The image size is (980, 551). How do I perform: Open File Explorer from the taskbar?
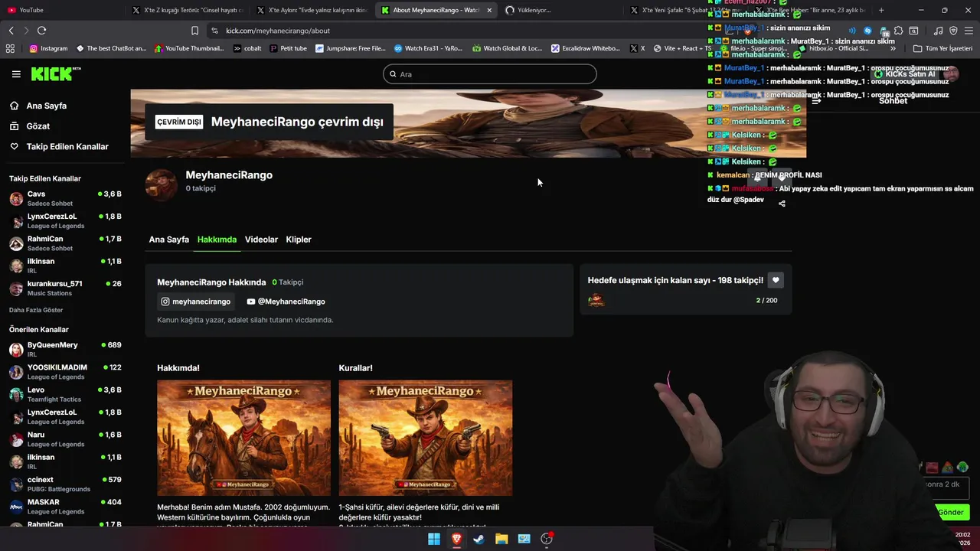pos(501,539)
